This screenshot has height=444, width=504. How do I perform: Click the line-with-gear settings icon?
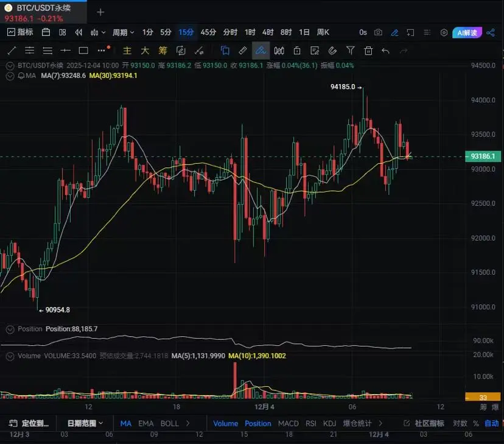199,51
